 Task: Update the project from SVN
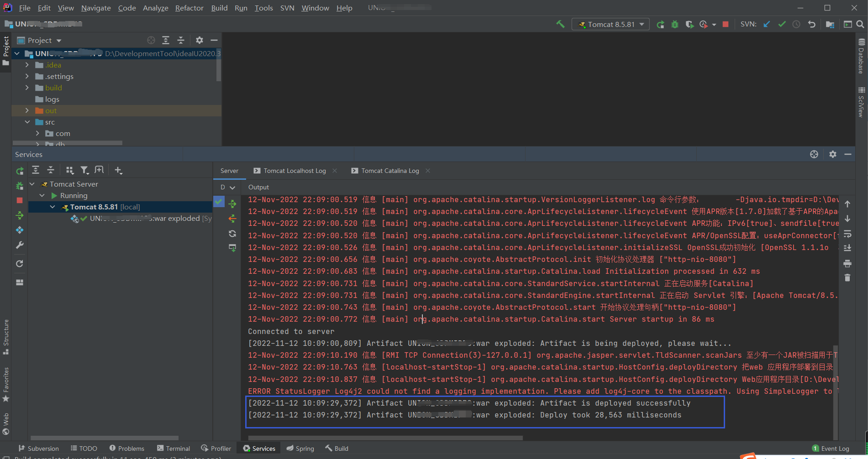pos(767,24)
